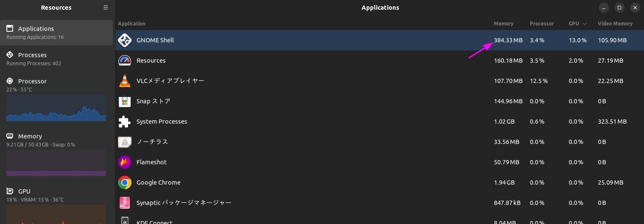Select the Flameshot row name

click(151, 162)
